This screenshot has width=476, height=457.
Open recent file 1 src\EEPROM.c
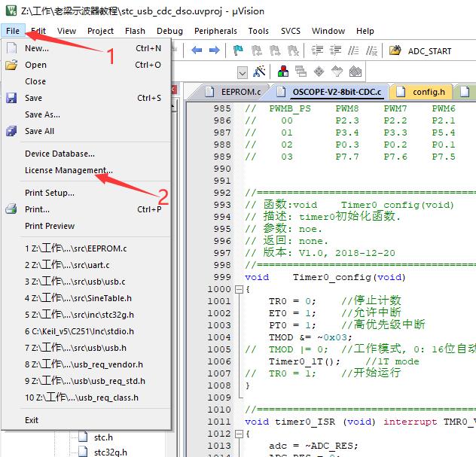tap(86, 248)
